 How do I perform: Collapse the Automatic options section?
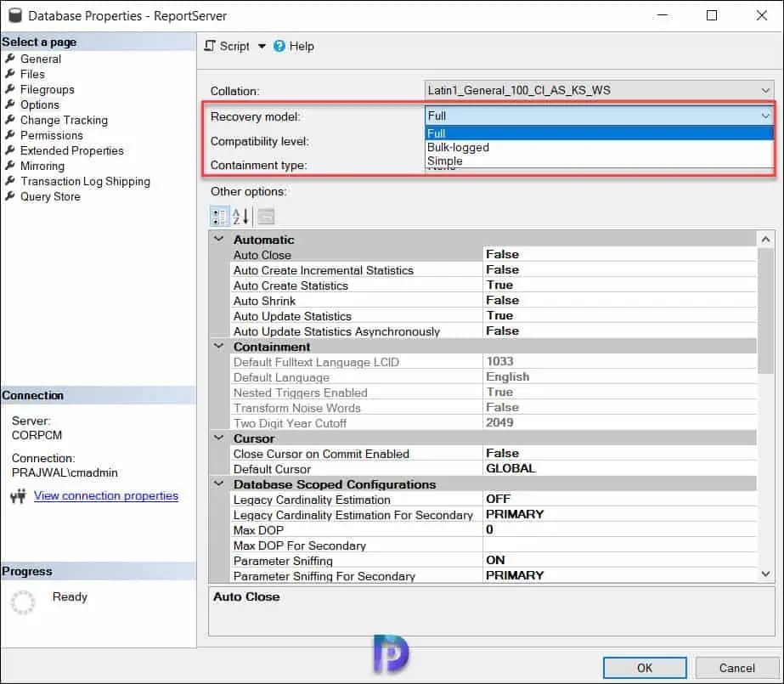[x=218, y=240]
